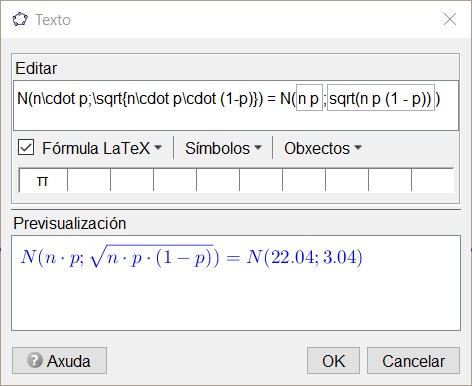The height and width of the screenshot is (386, 472).
Task: Click the GeoGebra pentagon icon in title bar
Action: tap(20, 20)
